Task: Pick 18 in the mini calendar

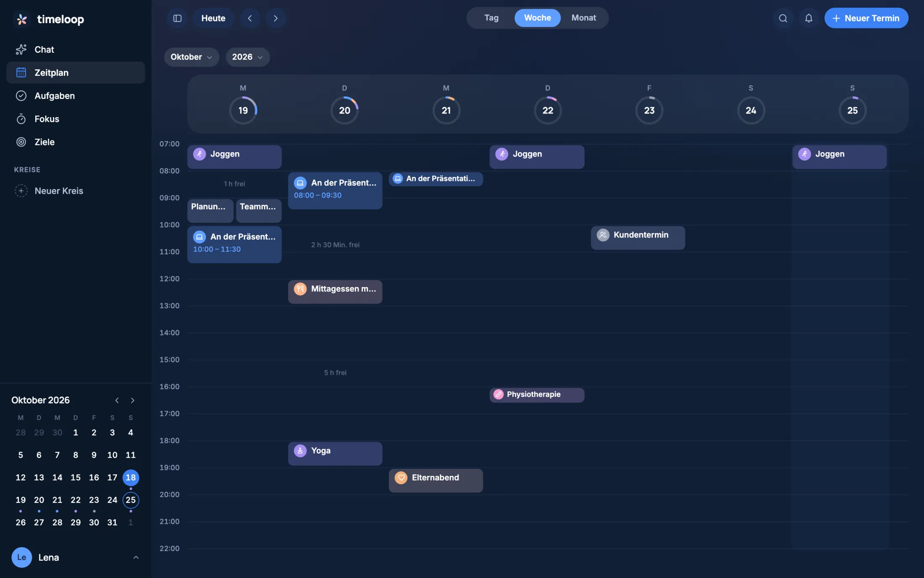Action: (x=131, y=478)
